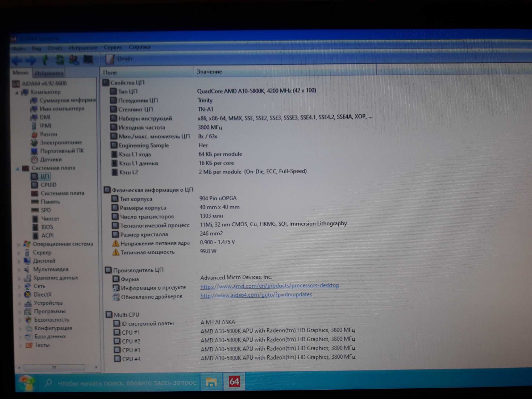Screen dimensions: 532x399
Task: Click the green Up arrow toolbar icon
Action: pyautogui.click(x=45, y=60)
